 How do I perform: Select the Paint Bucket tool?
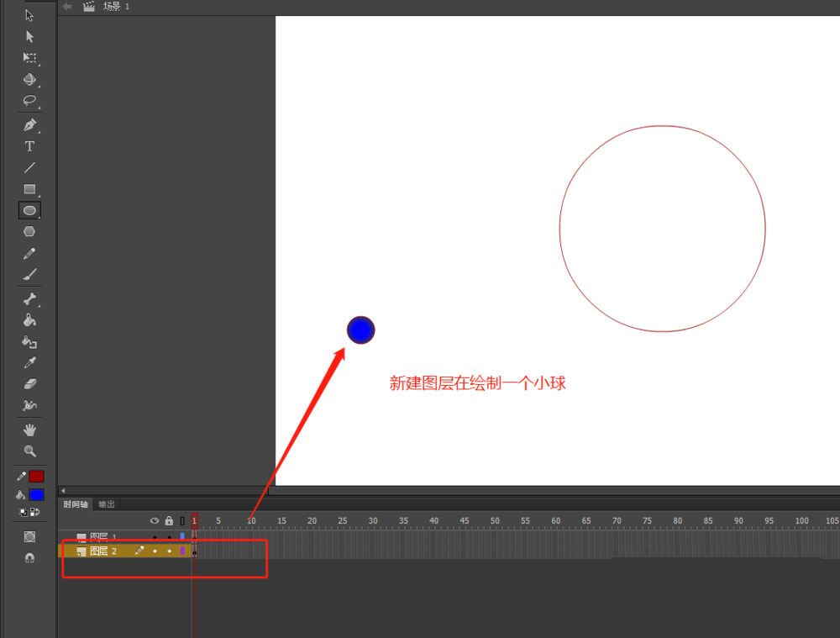[x=29, y=320]
